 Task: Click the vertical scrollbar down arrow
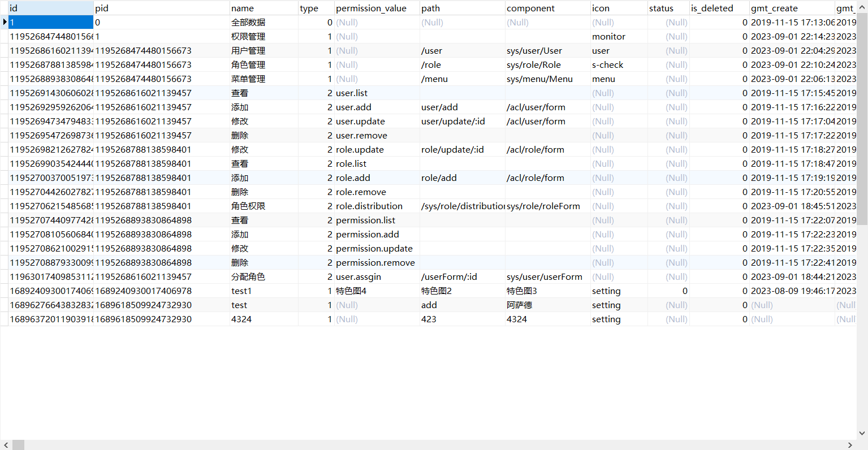862,434
